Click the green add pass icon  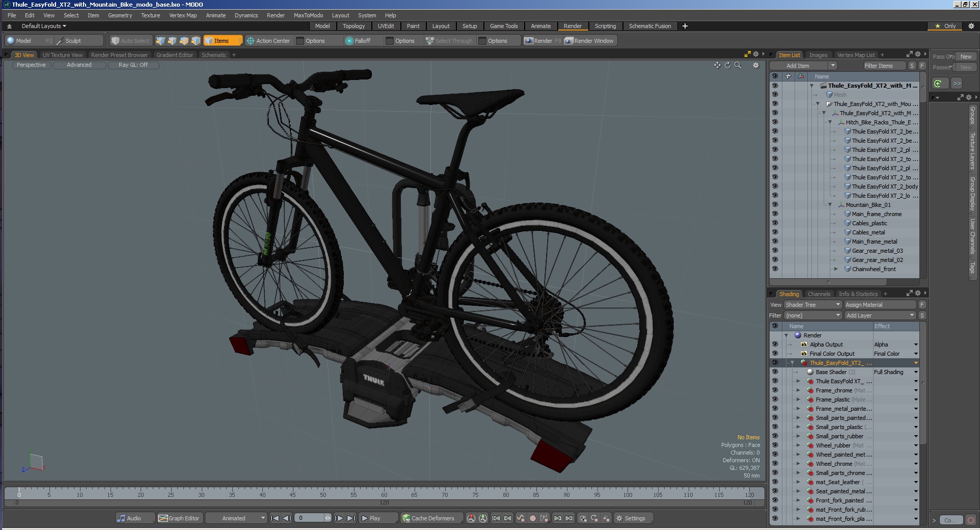click(x=938, y=84)
